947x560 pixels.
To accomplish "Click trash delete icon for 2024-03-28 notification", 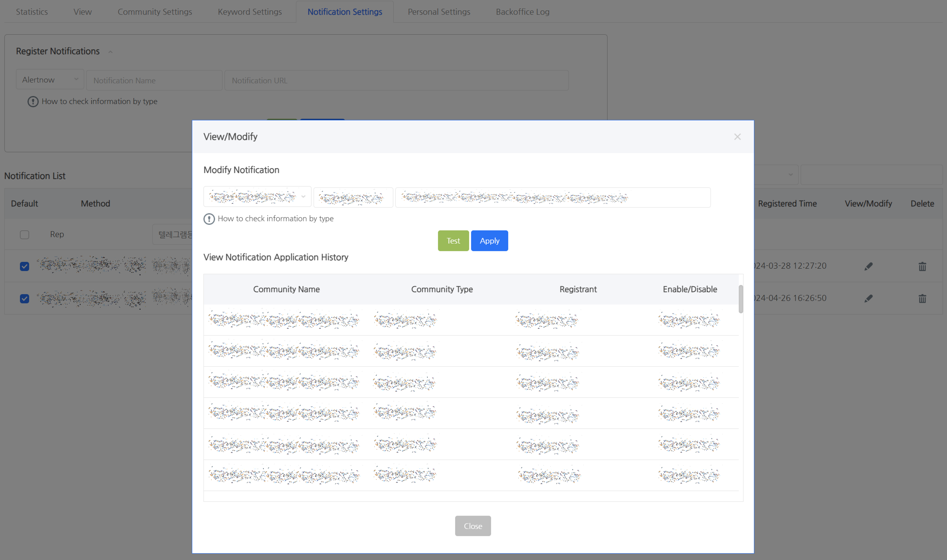I will 922,266.
